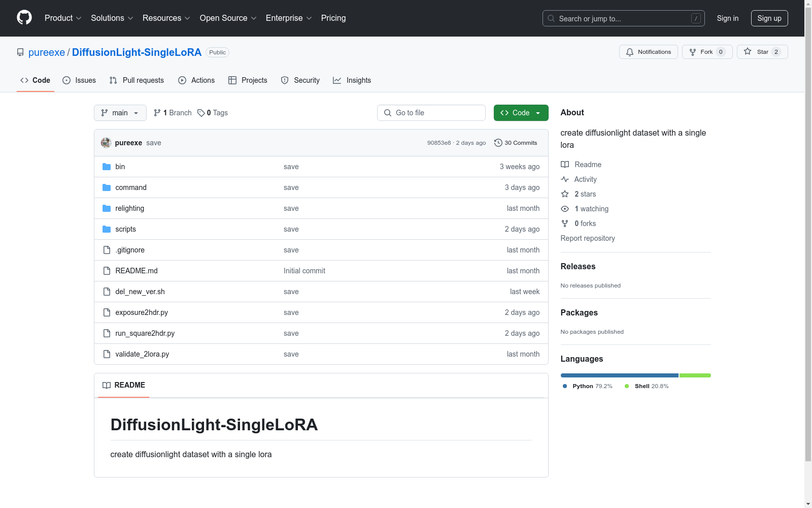Click the star icon beside 2 stars
Image resolution: width=812 pixels, height=508 pixels.
[x=565, y=194]
